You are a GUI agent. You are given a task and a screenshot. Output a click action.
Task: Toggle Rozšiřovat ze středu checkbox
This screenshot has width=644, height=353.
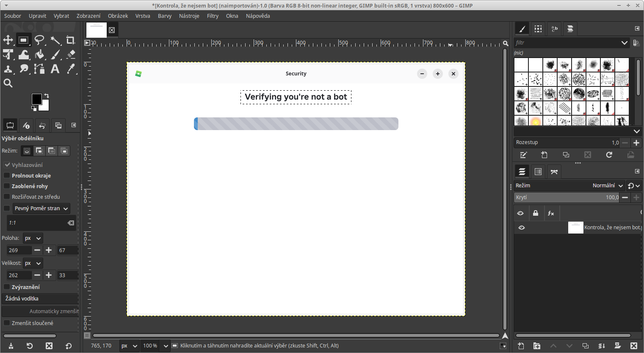[7, 197]
